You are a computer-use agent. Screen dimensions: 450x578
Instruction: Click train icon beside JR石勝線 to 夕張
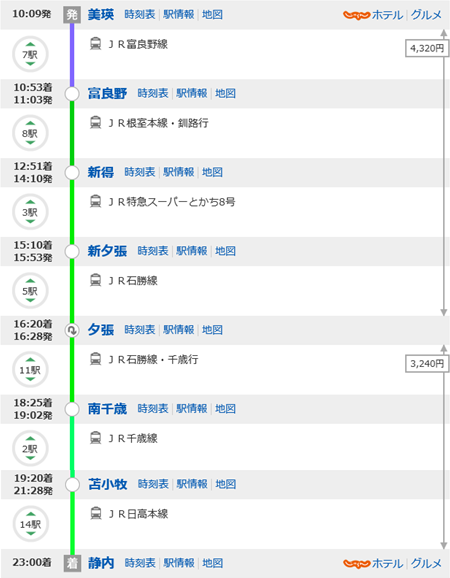click(95, 280)
